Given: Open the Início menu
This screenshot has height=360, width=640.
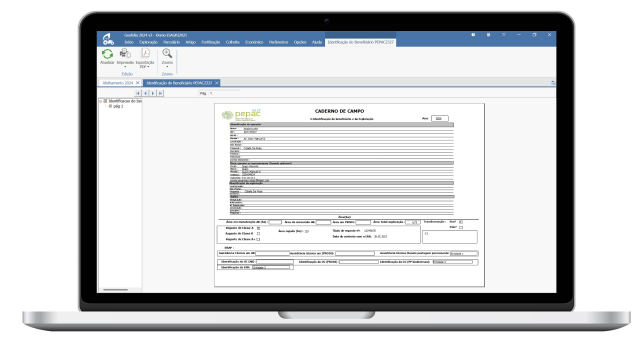Looking at the screenshot, I should click(x=129, y=42).
